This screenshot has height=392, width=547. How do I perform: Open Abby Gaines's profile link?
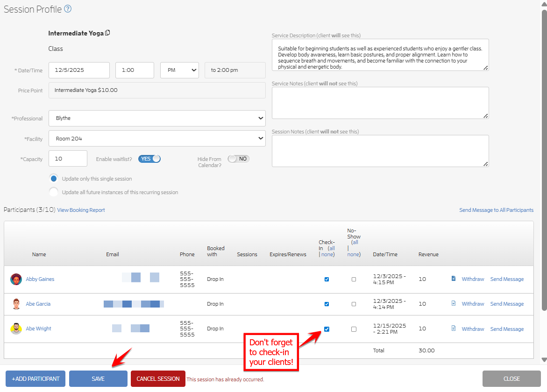click(40, 279)
